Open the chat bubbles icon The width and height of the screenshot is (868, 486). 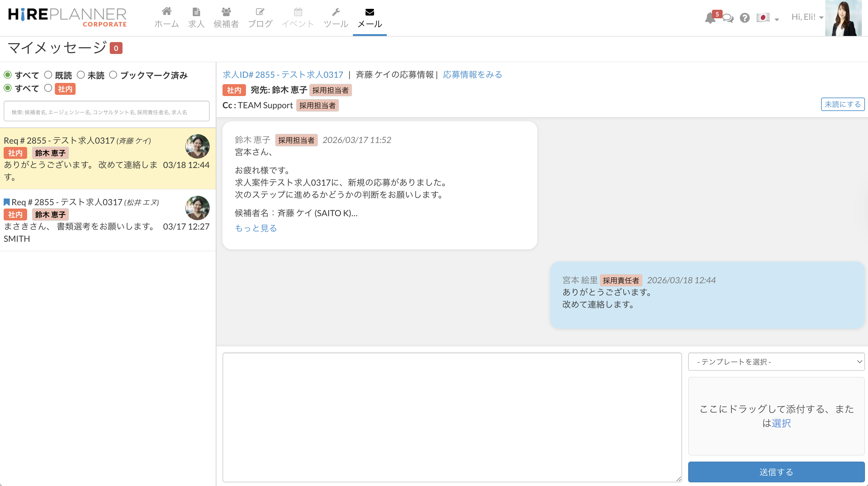pyautogui.click(x=728, y=18)
